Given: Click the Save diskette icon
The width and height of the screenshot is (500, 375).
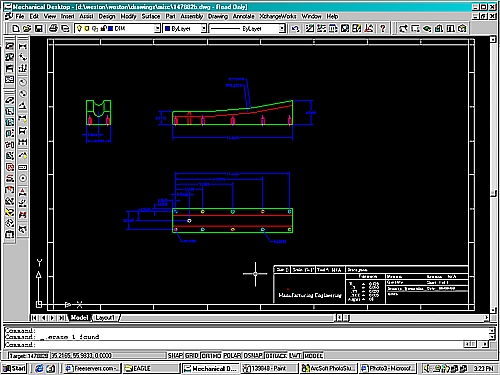Looking at the screenshot, I should pyautogui.click(x=38, y=29).
